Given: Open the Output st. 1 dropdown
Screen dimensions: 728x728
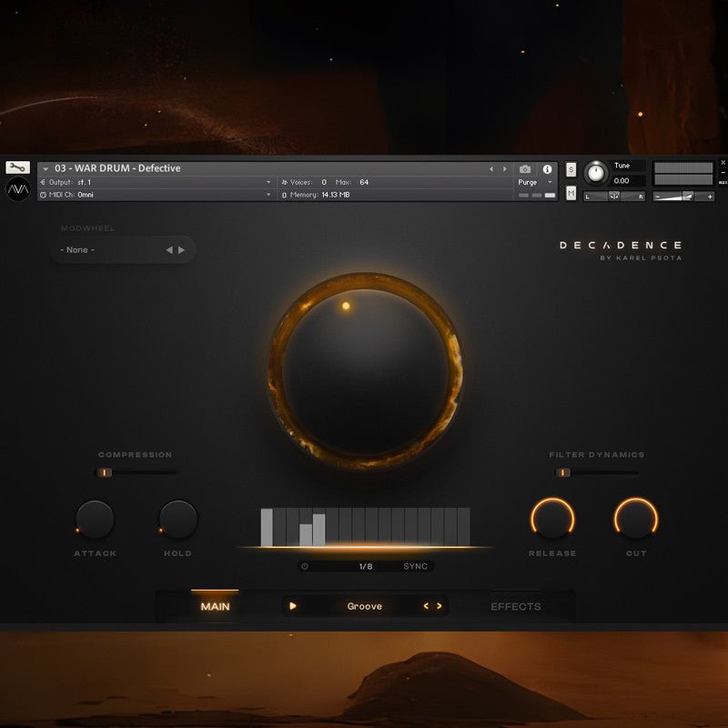Looking at the screenshot, I should click(156, 182).
